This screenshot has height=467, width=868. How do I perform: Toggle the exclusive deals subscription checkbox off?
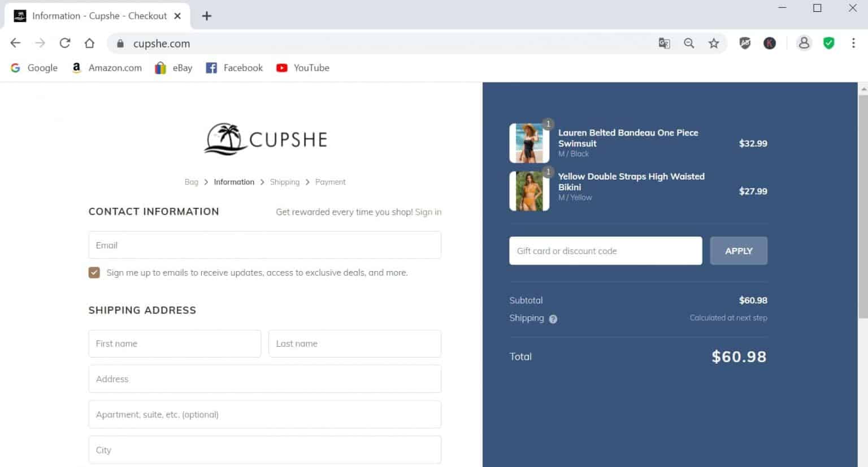click(x=94, y=272)
